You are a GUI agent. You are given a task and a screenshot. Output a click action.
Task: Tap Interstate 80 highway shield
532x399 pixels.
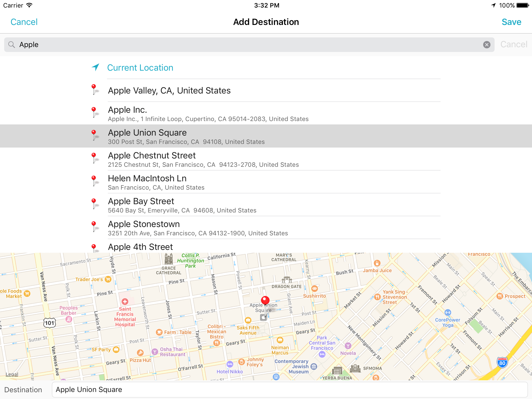tap(502, 363)
